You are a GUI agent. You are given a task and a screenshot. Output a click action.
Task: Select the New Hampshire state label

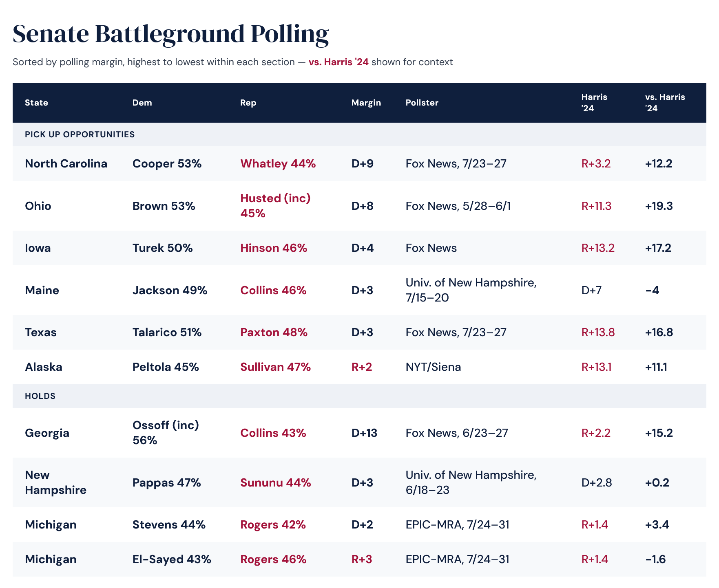[x=55, y=482]
